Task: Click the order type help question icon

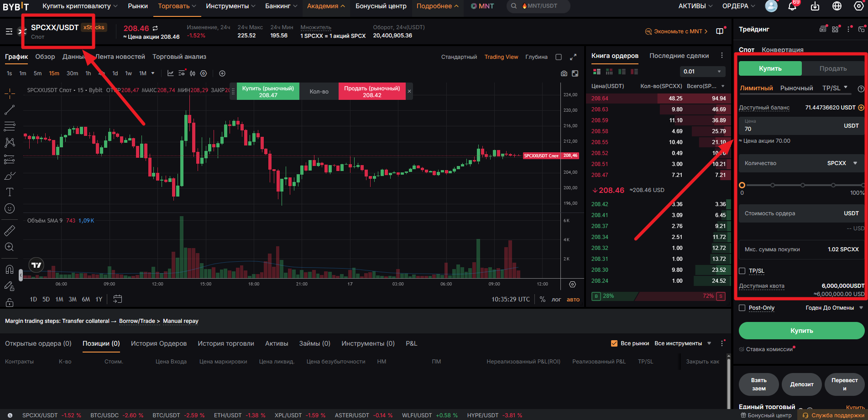Action: pyautogui.click(x=861, y=89)
